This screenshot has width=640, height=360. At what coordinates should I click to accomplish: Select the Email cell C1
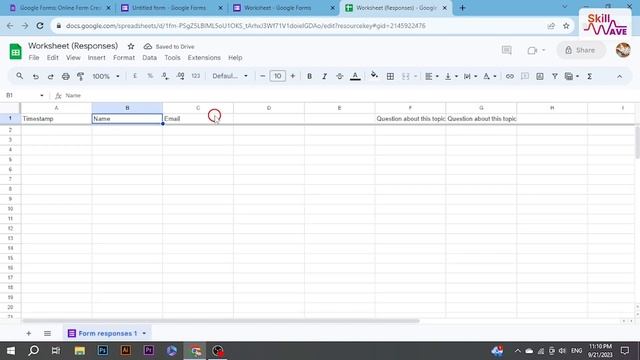(x=198, y=119)
